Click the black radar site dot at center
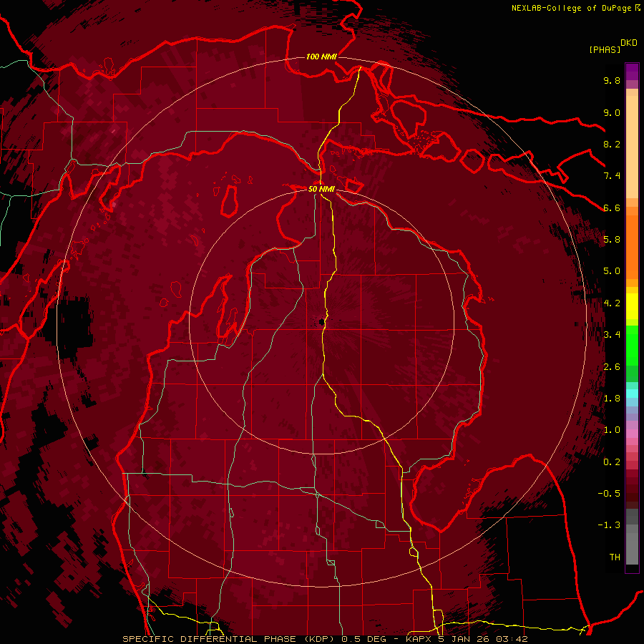This screenshot has height=644, width=644. pos(321,322)
